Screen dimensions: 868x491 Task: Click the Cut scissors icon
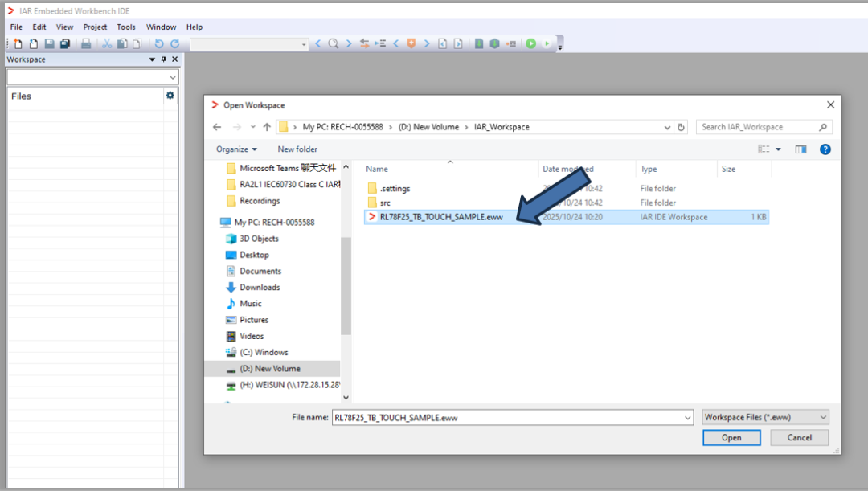click(106, 43)
